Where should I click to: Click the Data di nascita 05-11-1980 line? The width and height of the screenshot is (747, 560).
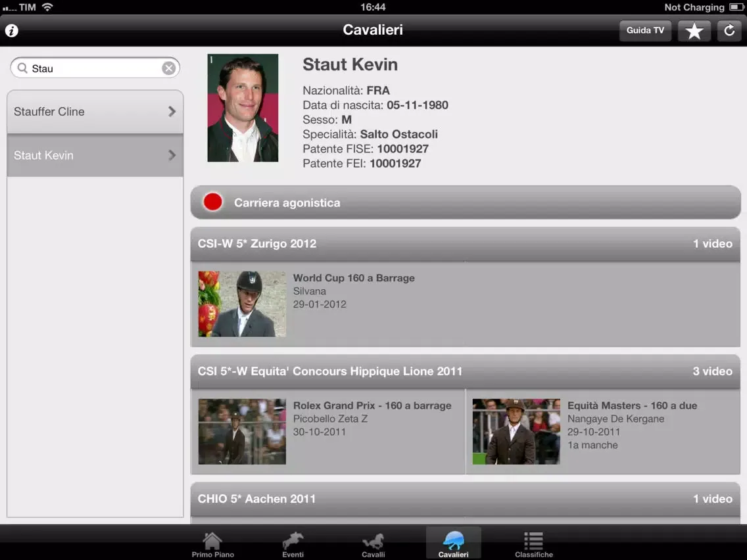pyautogui.click(x=375, y=105)
